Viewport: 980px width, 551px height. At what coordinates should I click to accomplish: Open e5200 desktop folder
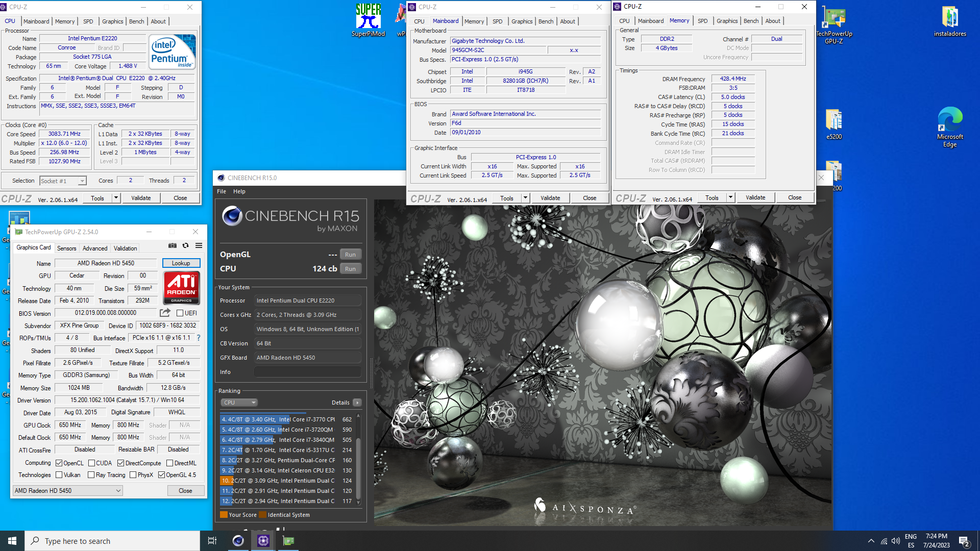(x=834, y=124)
